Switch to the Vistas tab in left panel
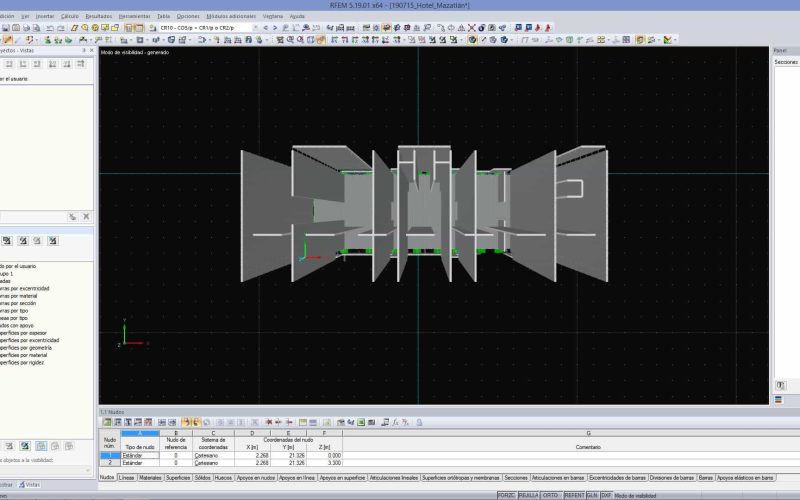 tap(30, 485)
